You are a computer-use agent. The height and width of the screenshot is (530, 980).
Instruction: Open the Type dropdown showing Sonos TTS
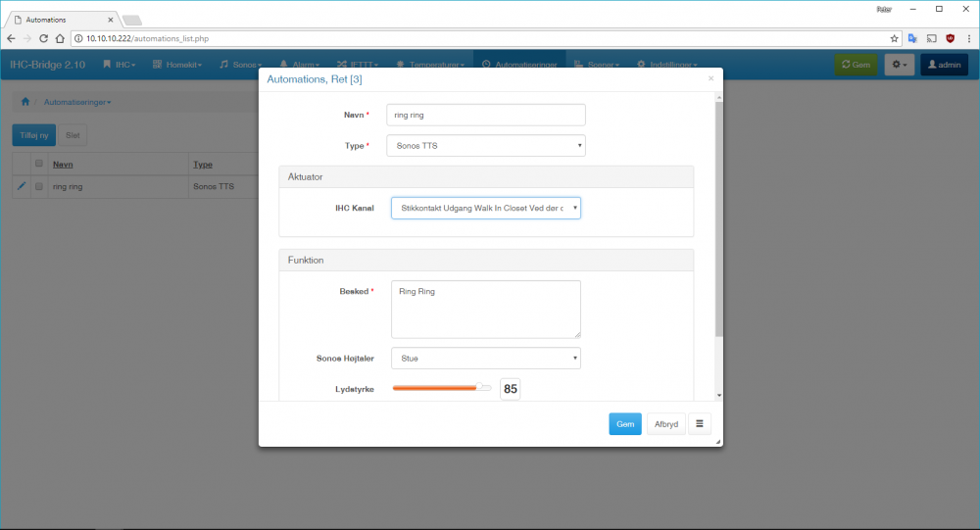click(486, 146)
